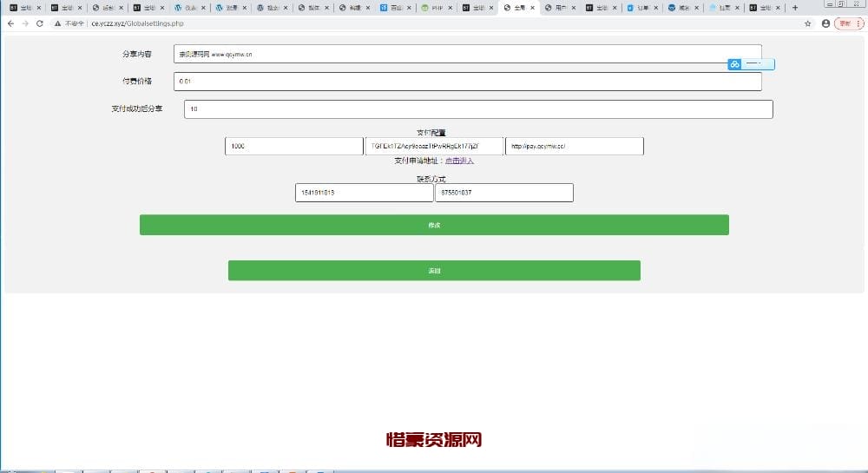Image resolution: width=868 pixels, height=473 pixels.
Task: Click the white bar of the cloud widget
Action: 758,64
